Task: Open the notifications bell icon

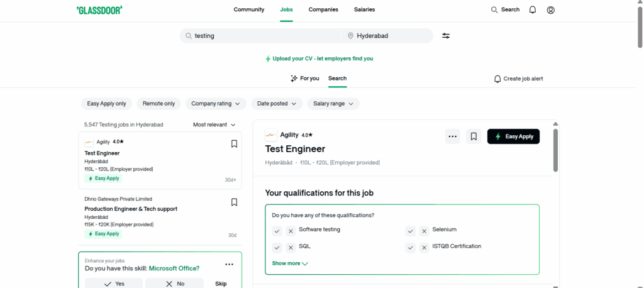Action: pos(533,10)
